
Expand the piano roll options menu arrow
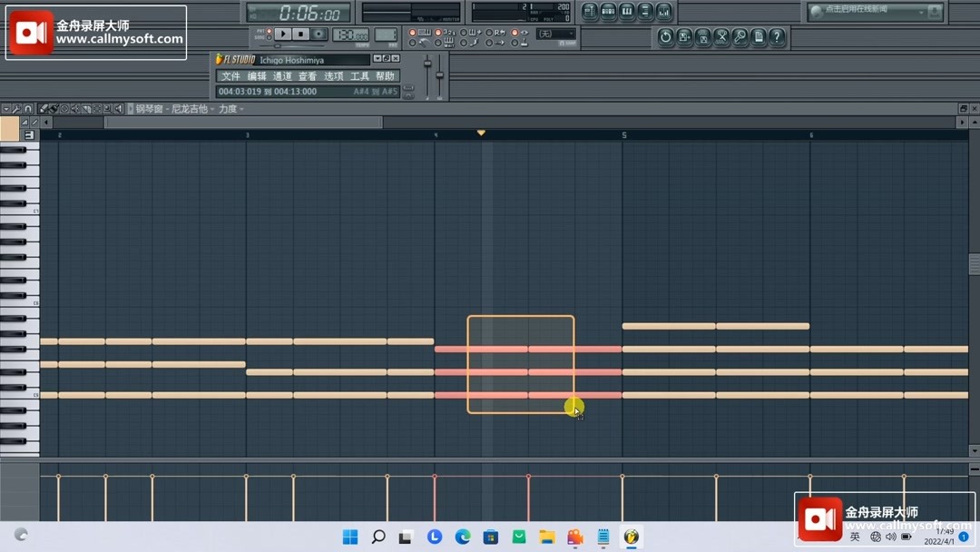[6, 108]
